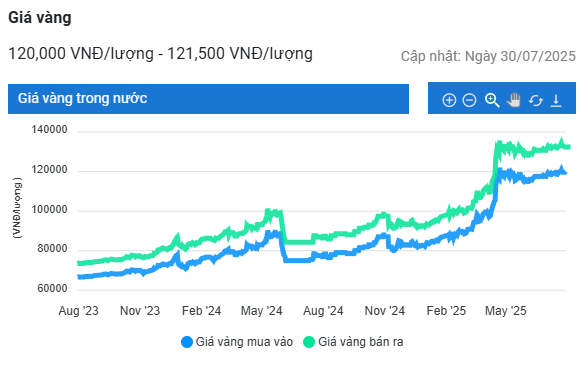588x369 pixels.
Task: Click the flat green line segment near Aug '24
Action: [x=299, y=242]
